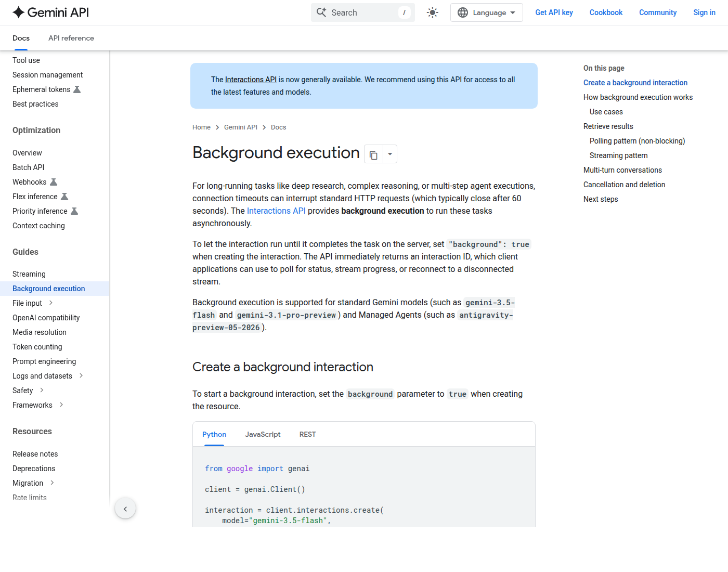Click the flask icon next to Flex inference
The width and height of the screenshot is (728, 572).
[x=64, y=197]
